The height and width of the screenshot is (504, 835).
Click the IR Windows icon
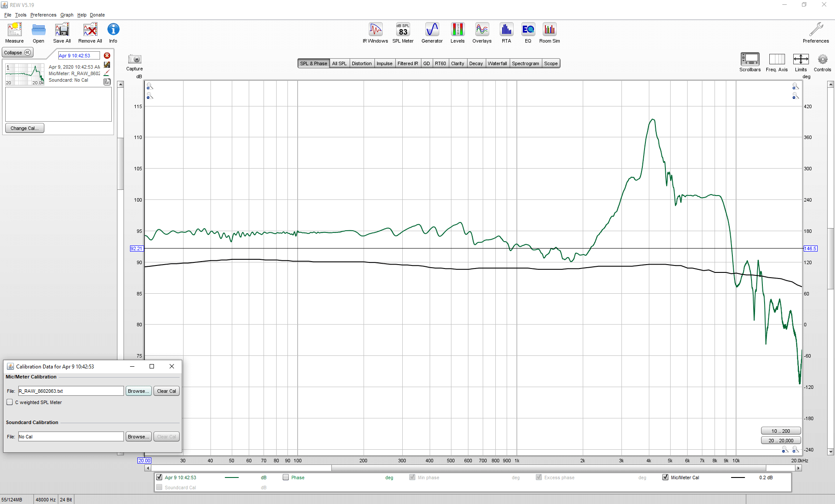(x=375, y=33)
